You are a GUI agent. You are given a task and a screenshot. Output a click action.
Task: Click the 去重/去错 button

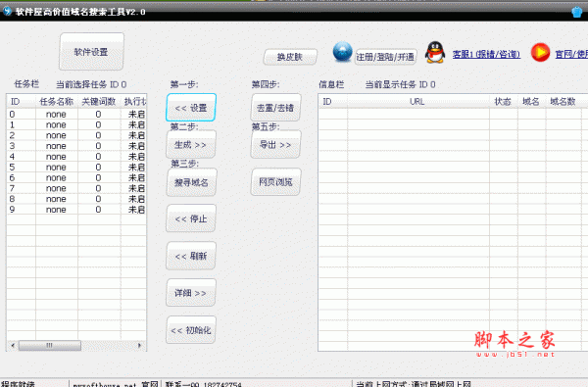click(x=275, y=108)
